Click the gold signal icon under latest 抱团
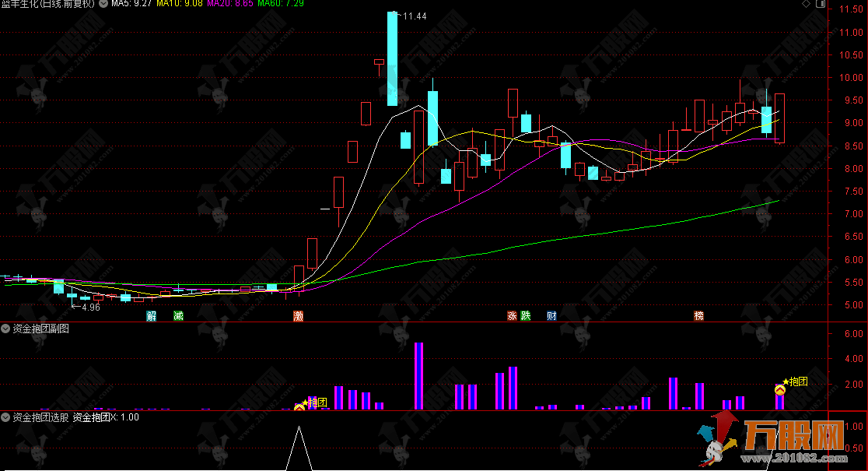 pyautogui.click(x=779, y=390)
